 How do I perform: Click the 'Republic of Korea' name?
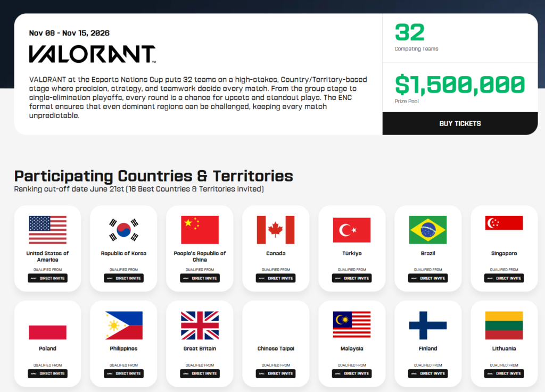point(123,254)
